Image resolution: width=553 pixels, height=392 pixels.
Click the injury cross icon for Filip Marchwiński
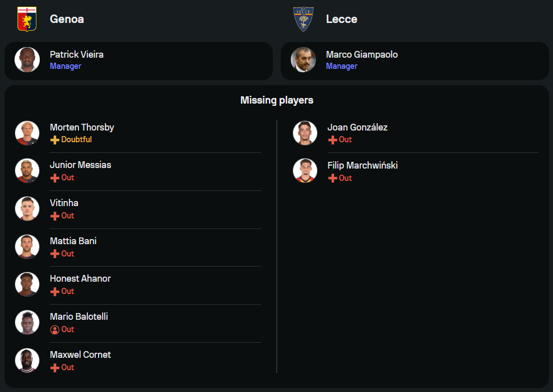[333, 178]
